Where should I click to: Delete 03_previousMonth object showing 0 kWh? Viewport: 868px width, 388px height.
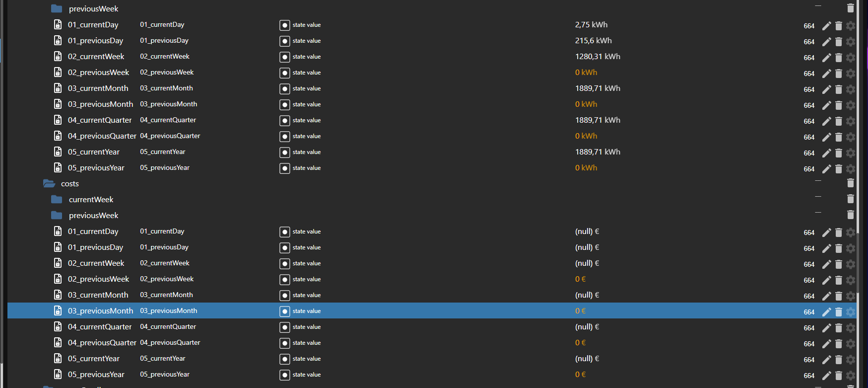point(839,105)
